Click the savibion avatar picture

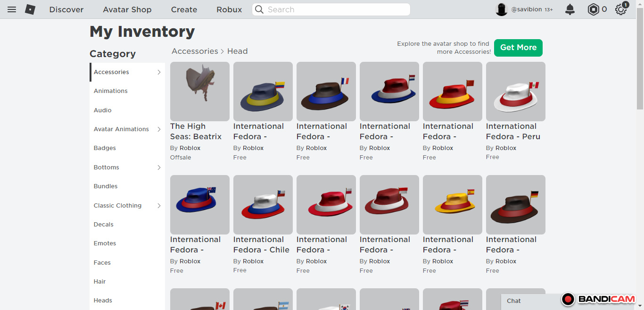[501, 9]
